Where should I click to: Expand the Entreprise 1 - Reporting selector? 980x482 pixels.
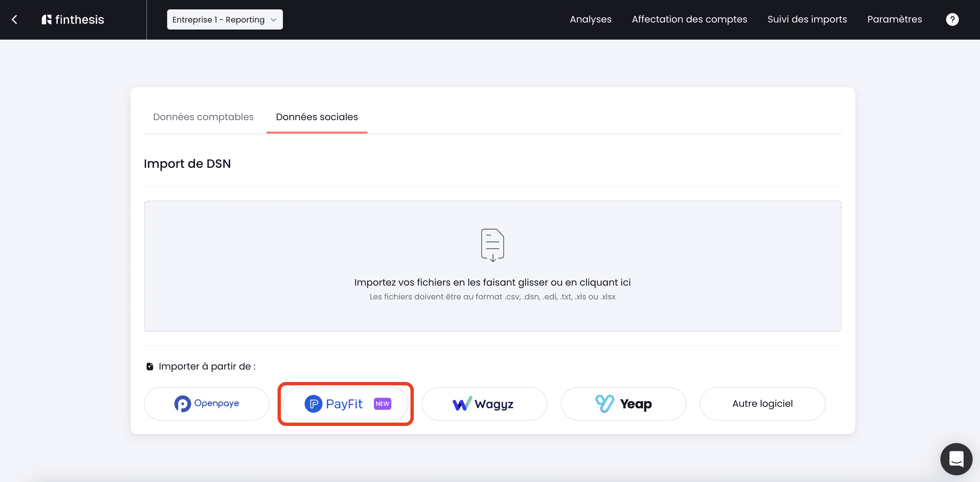pyautogui.click(x=225, y=19)
